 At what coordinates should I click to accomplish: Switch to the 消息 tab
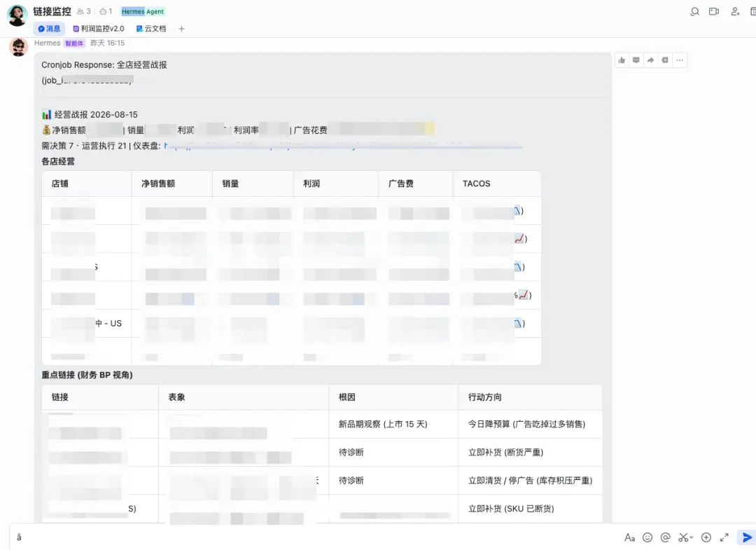pos(49,29)
